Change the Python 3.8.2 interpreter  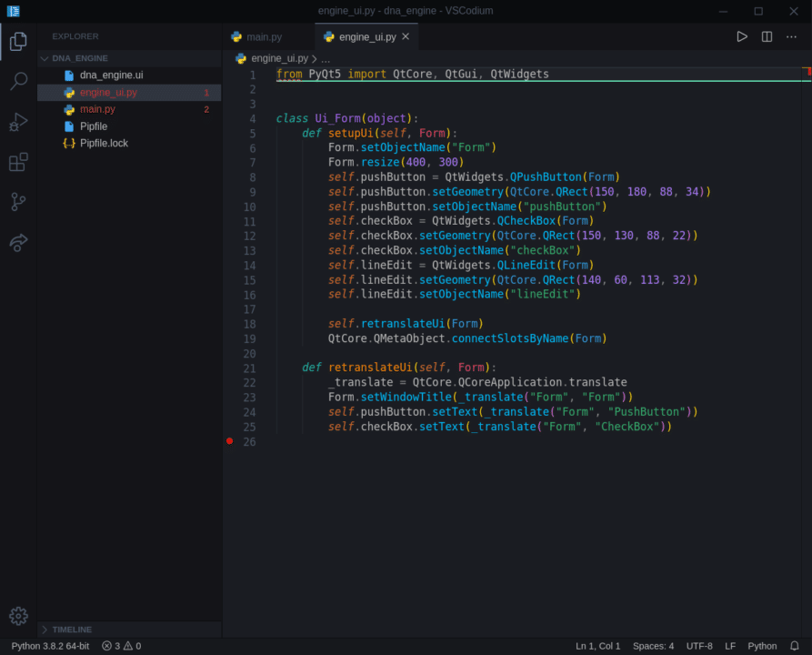pos(49,646)
